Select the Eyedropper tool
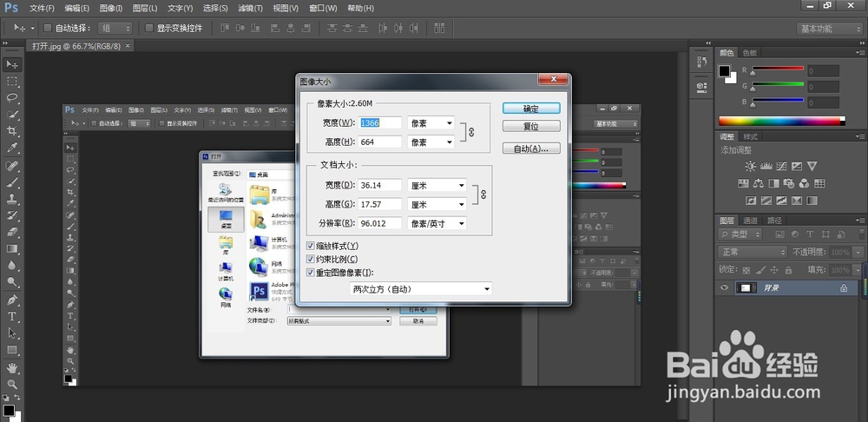The width and height of the screenshot is (868, 422). pyautogui.click(x=11, y=148)
